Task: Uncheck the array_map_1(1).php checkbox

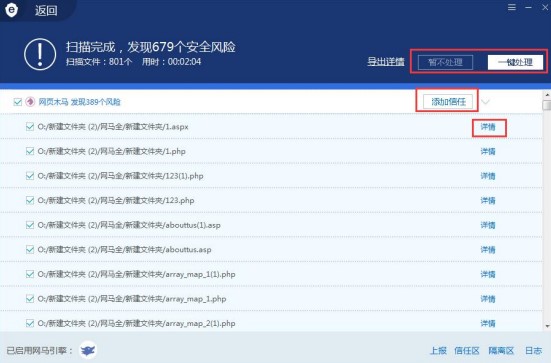Action: (30, 274)
